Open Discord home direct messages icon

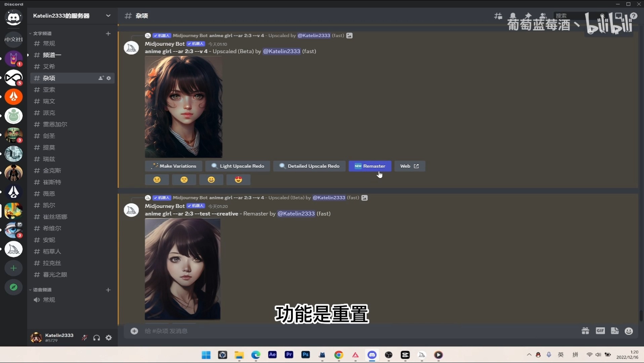pos(13,17)
